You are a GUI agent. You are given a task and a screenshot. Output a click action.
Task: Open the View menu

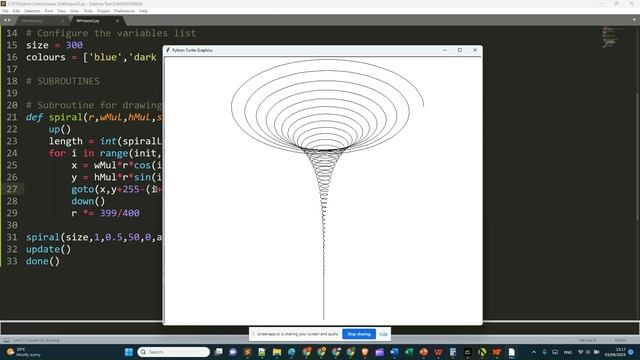61,11
